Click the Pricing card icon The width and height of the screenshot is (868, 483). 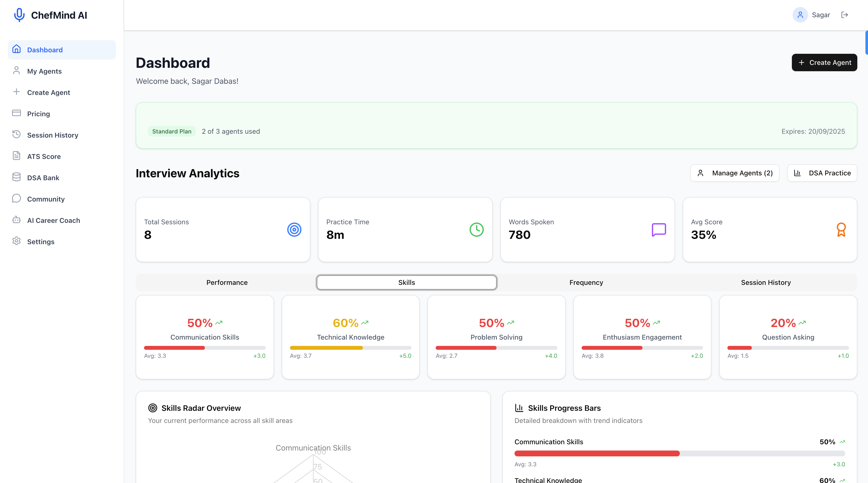pos(16,113)
